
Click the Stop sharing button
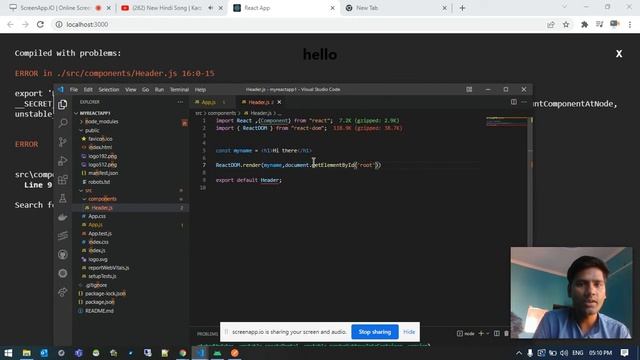pyautogui.click(x=375, y=332)
